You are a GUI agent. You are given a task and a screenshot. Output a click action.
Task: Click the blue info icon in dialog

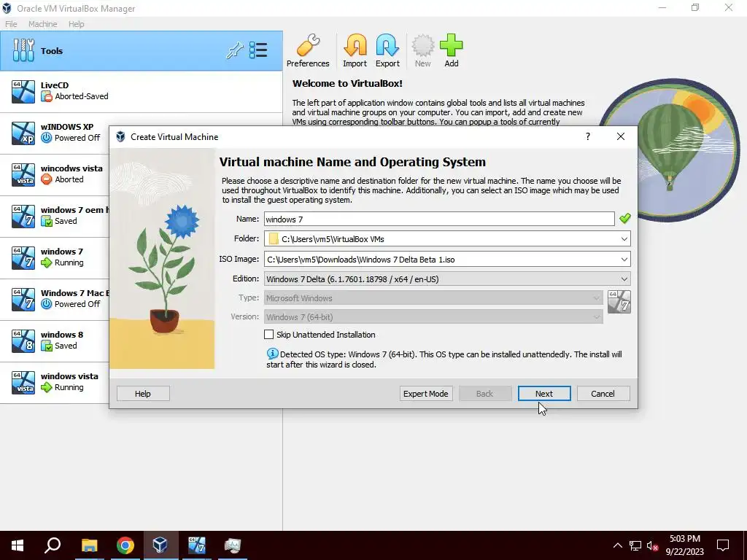(x=273, y=354)
